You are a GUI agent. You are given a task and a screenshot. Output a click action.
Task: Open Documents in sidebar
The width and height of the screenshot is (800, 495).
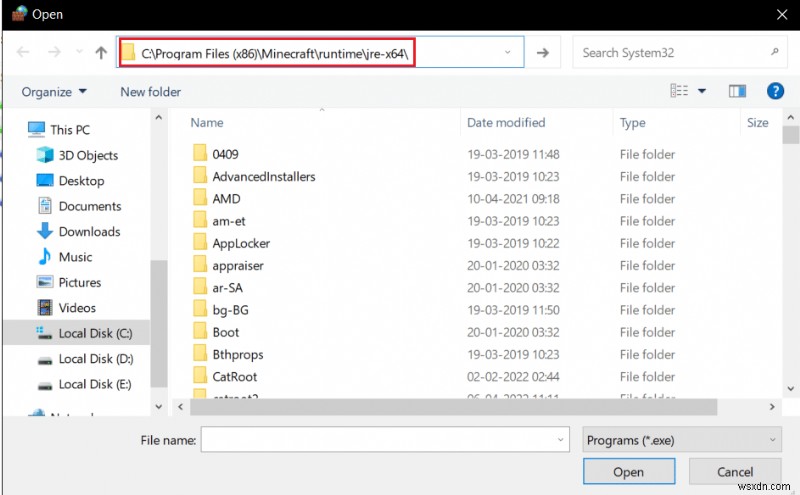90,206
